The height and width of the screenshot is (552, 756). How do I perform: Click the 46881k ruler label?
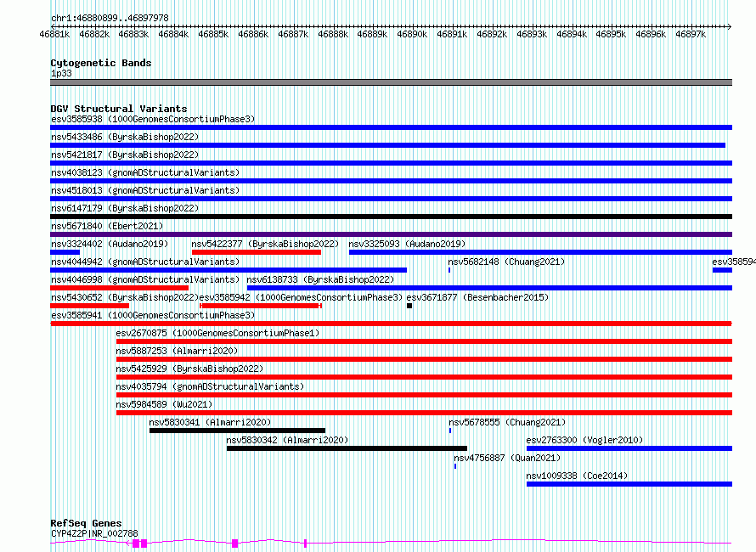54,34
